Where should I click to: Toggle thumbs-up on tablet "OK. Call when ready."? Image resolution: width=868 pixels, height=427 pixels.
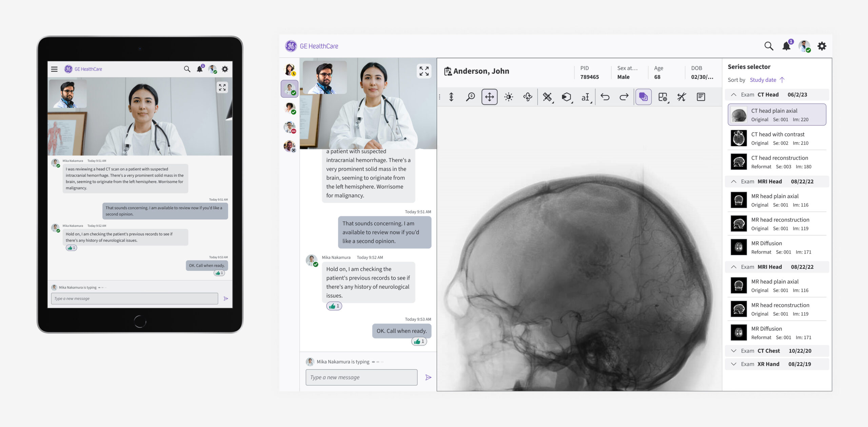[219, 273]
